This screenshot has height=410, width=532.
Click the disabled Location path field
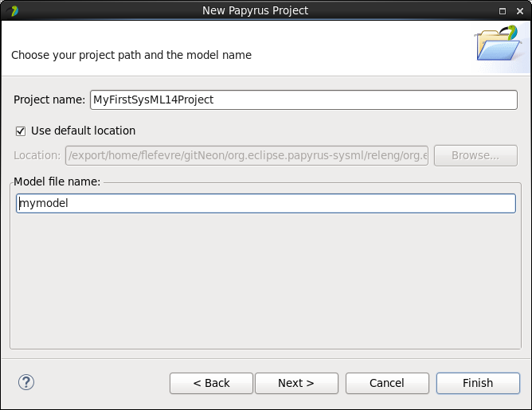(x=247, y=156)
